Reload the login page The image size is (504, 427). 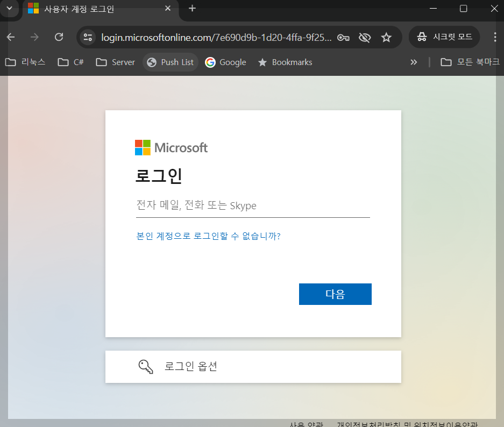coord(59,37)
